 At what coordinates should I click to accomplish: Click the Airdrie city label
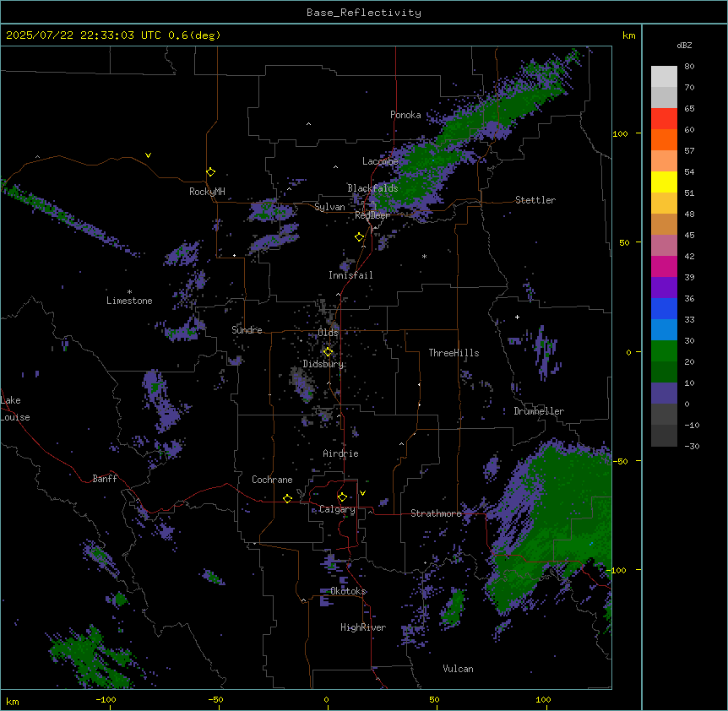click(341, 453)
